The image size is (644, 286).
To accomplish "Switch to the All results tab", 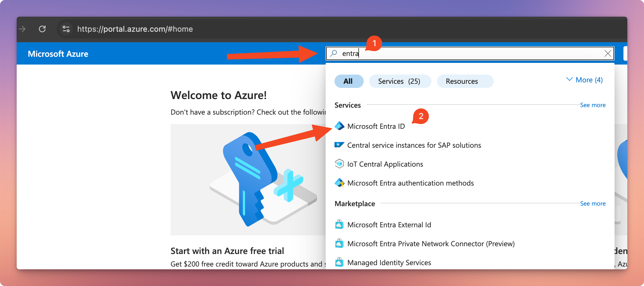I will [x=349, y=81].
